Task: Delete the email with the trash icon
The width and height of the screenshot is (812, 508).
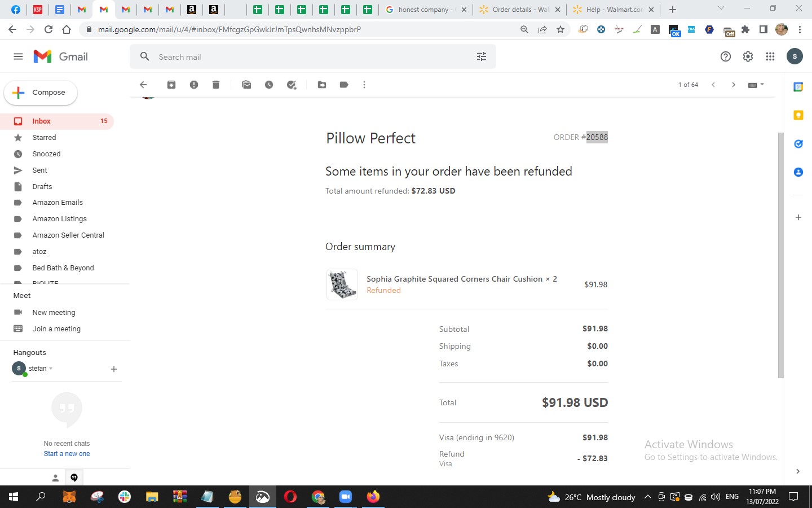Action: (x=216, y=85)
